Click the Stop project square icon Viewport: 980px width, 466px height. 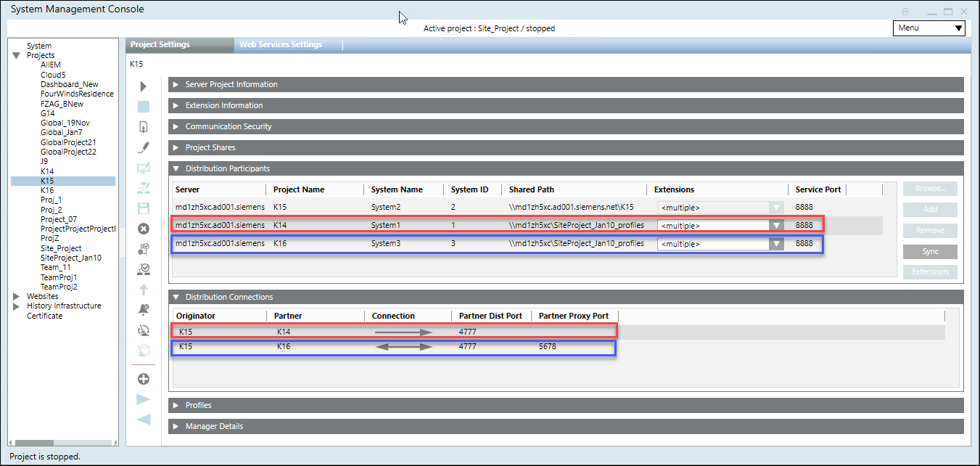coord(143,107)
